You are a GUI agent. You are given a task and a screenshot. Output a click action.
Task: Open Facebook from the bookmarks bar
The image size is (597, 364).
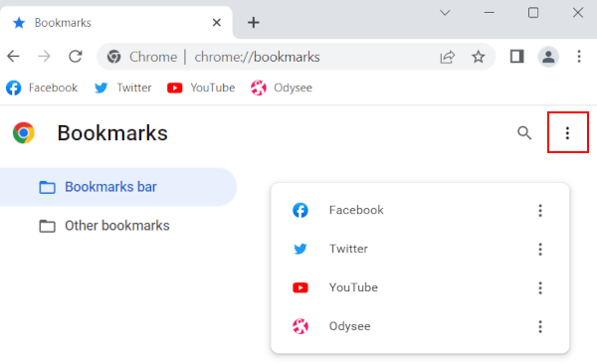point(42,88)
